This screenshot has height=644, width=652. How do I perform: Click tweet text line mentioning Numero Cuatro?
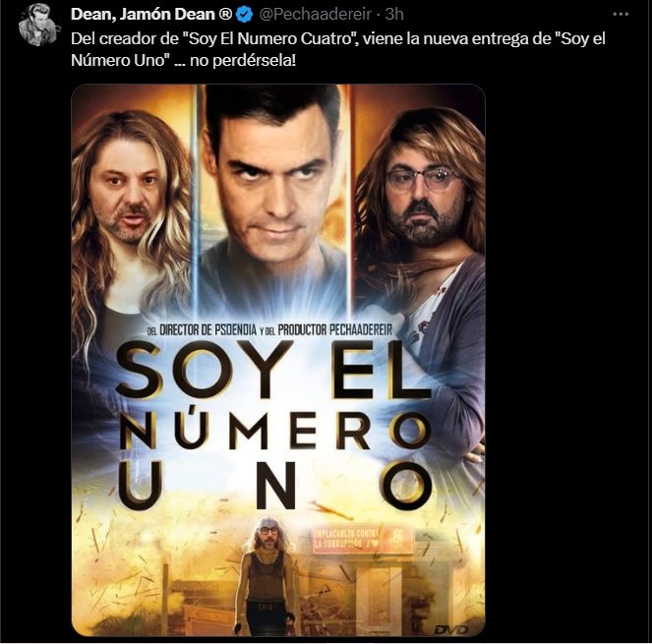click(x=338, y=38)
